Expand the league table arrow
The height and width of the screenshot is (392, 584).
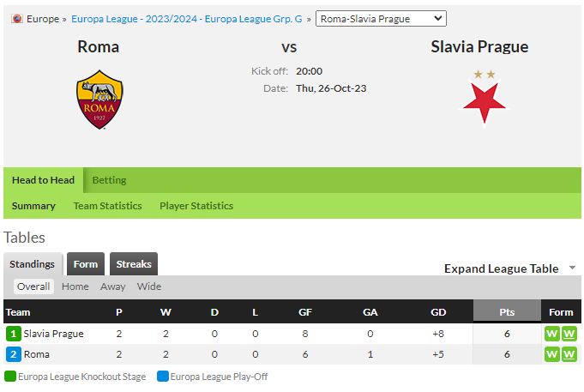pyautogui.click(x=573, y=268)
